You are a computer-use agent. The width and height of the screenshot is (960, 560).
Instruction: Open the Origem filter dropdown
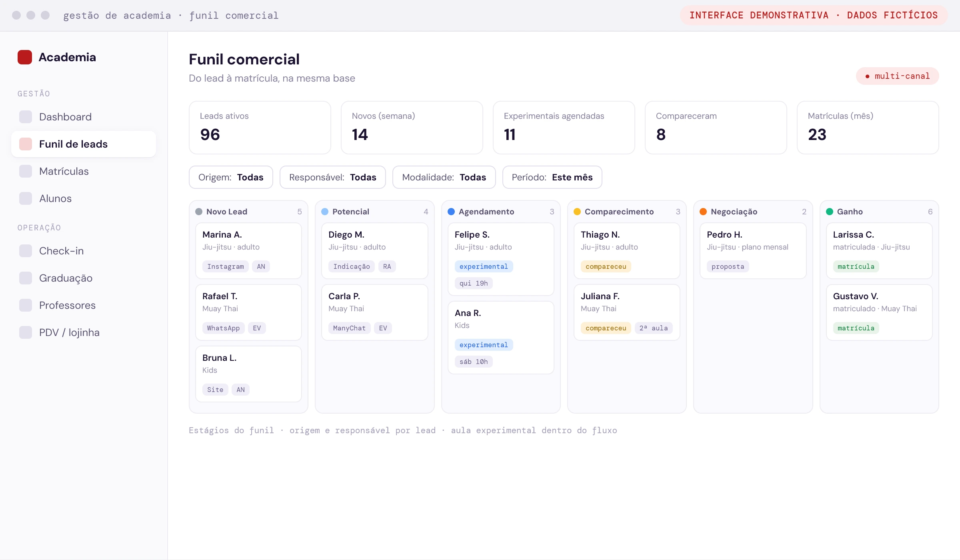pos(231,177)
